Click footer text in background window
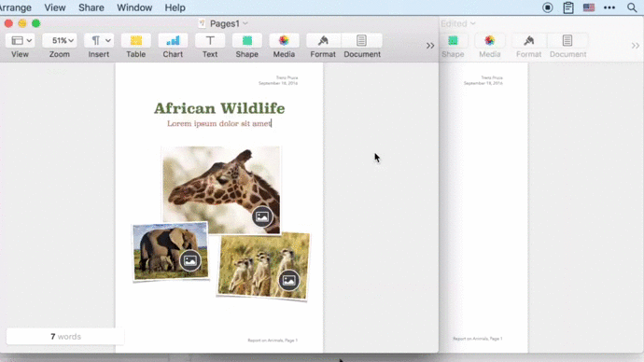This screenshot has width=644, height=362. (x=478, y=339)
